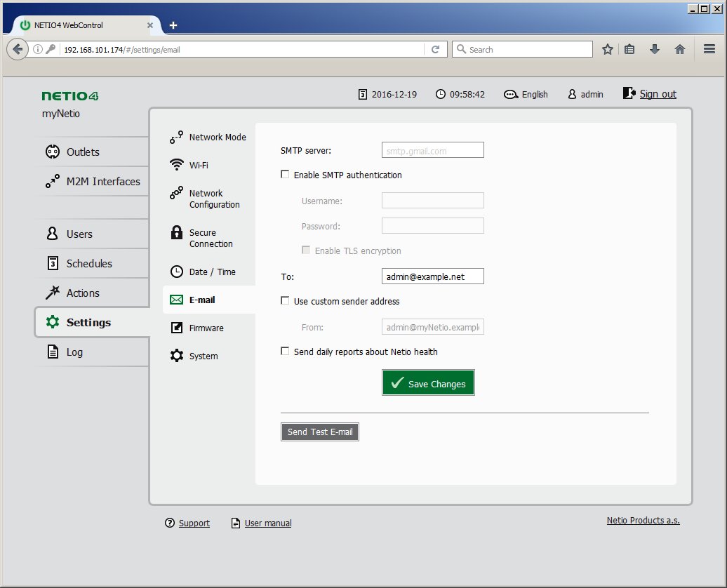
Task: Click the Sign out icon
Action: (629, 93)
